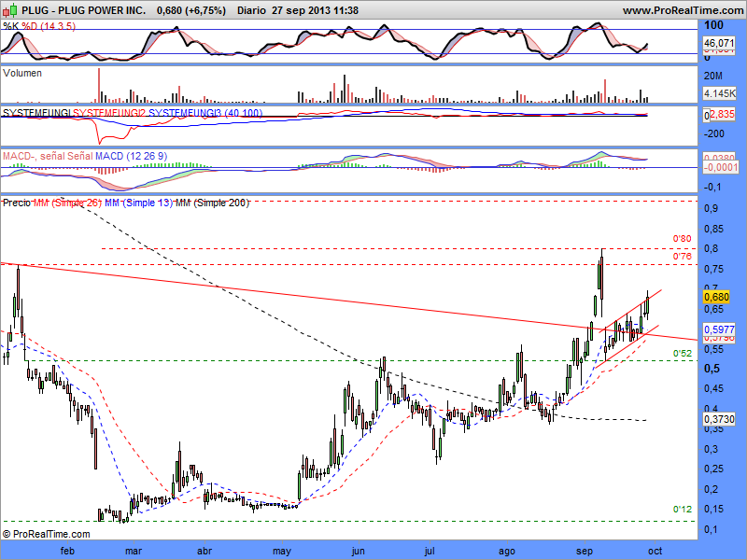This screenshot has width=747, height=560.
Task: Click the '-200' indicator axis label
Action: point(713,133)
